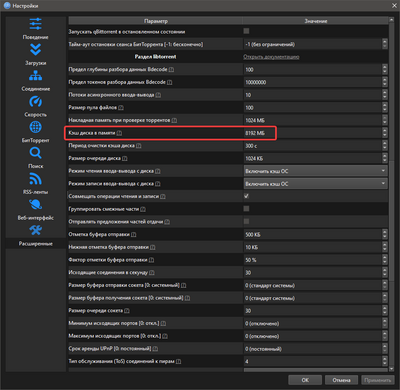Open help icon for Период очистки кэша диска

coord(139,146)
